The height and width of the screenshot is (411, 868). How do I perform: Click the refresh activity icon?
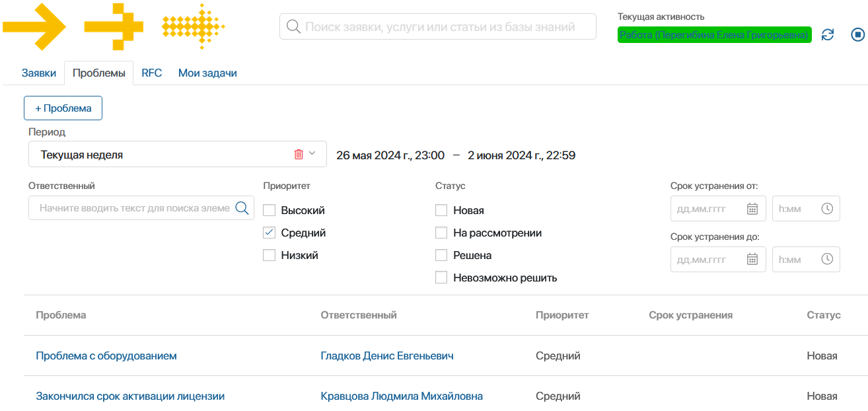(x=828, y=34)
